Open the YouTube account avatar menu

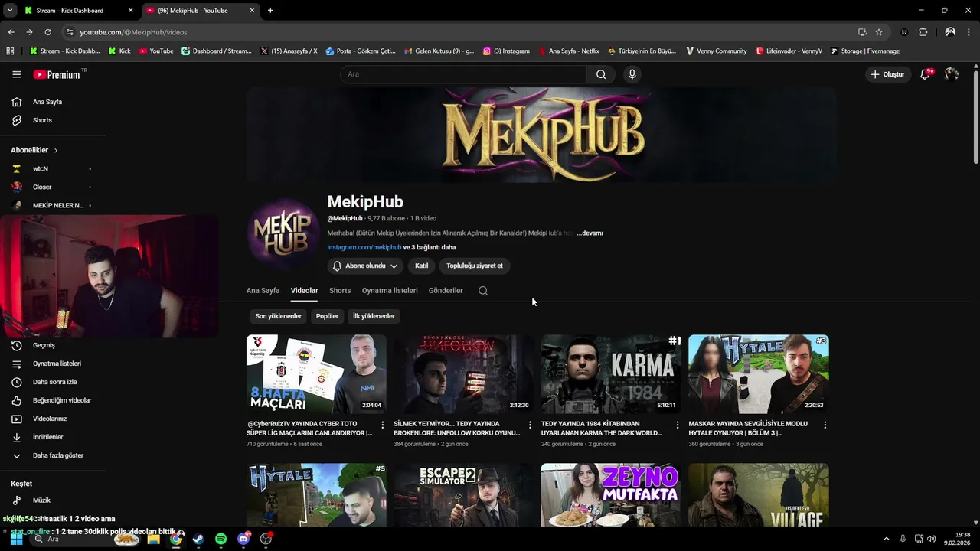coord(952,74)
